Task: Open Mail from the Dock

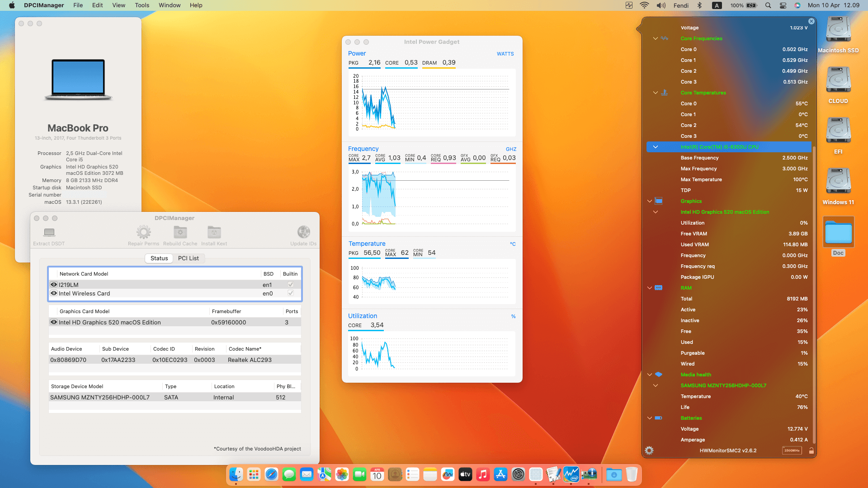Action: coord(307,474)
